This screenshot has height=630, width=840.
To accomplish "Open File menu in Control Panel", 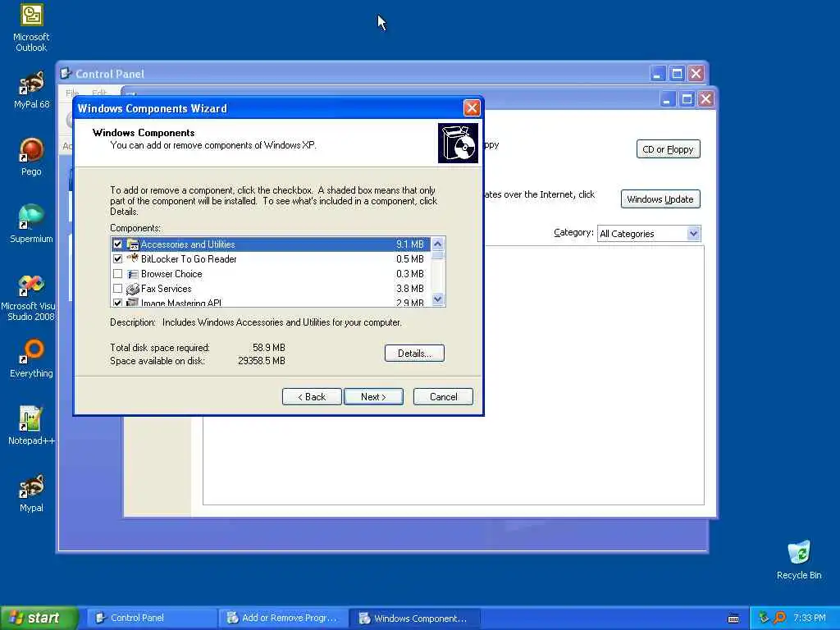I will point(72,93).
